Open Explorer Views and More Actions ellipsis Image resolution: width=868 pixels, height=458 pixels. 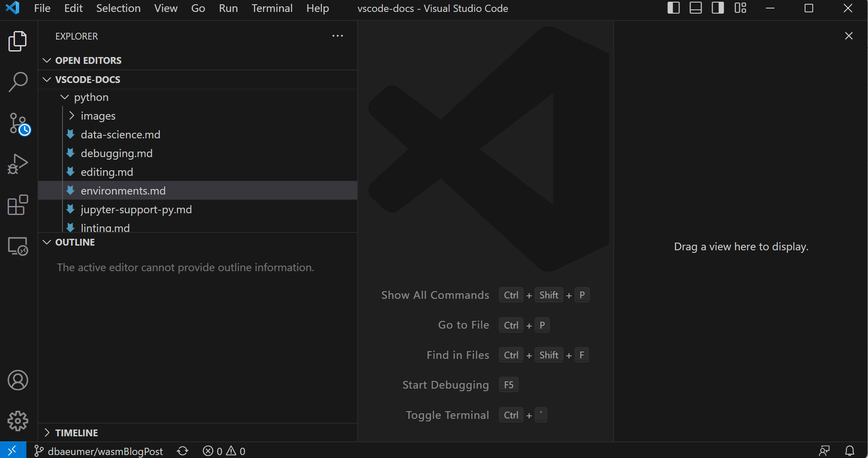(338, 36)
